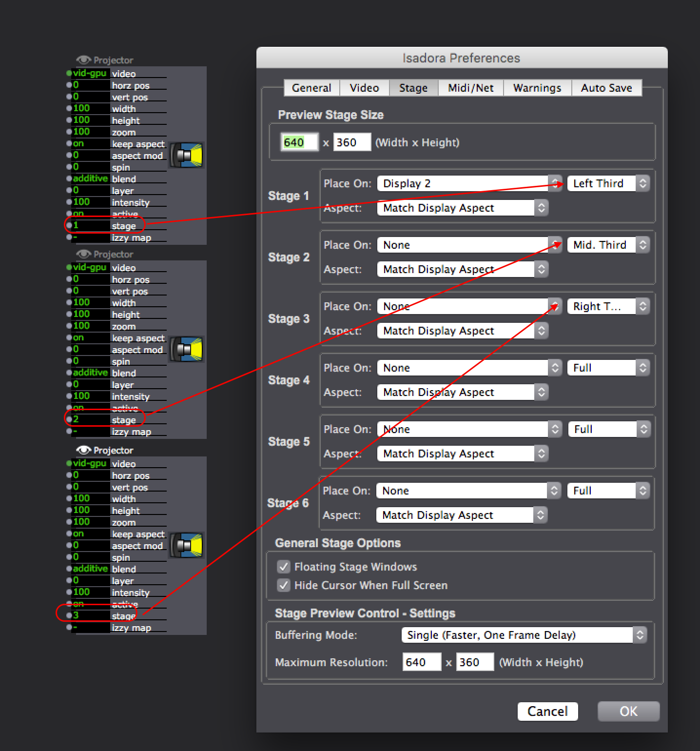700x751 pixels.
Task: Click first Projector's spin value 0
Action: (91, 167)
